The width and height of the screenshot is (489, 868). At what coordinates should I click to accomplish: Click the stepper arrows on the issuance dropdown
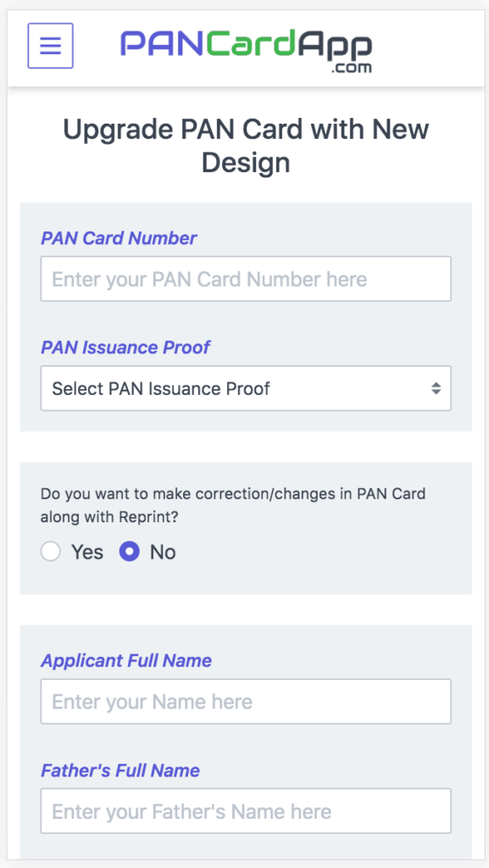tap(436, 388)
